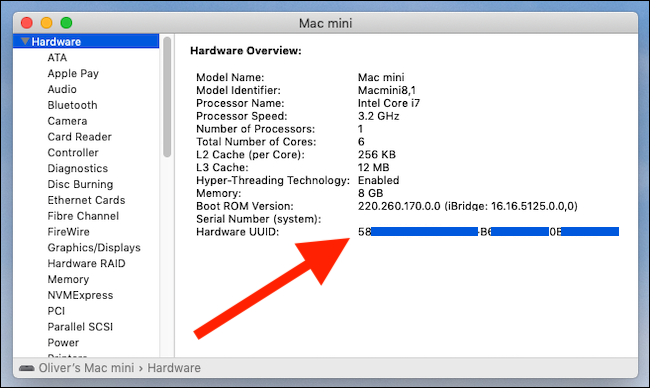
Task: Select Disc Burning in the sidebar
Action: click(x=80, y=184)
